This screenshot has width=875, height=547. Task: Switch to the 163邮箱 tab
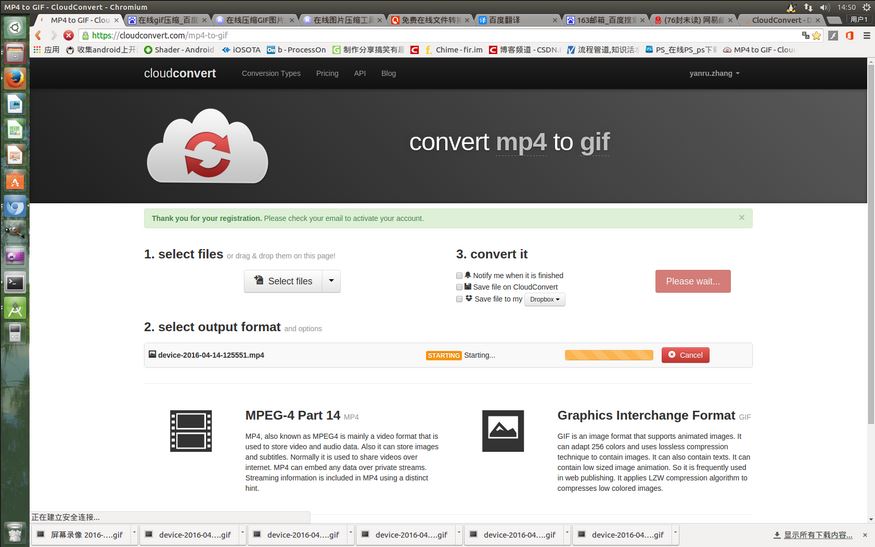coord(604,20)
